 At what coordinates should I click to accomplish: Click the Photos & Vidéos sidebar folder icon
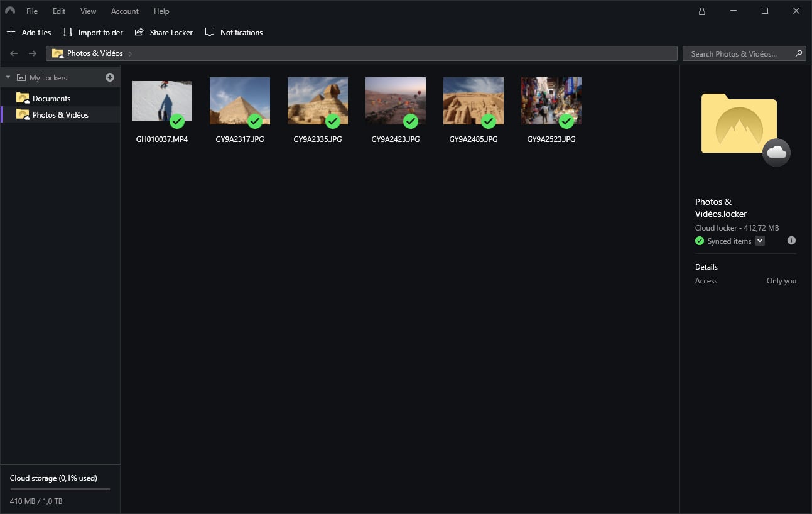coord(23,114)
